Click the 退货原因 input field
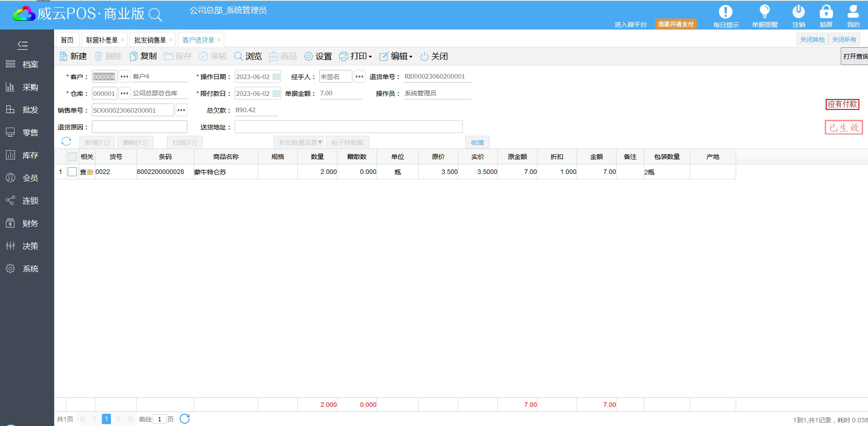 pos(140,127)
